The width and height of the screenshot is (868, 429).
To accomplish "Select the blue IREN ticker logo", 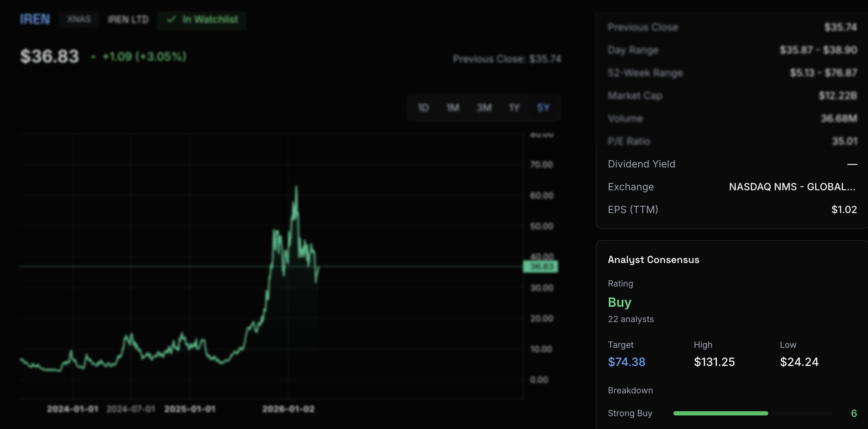I will point(34,20).
